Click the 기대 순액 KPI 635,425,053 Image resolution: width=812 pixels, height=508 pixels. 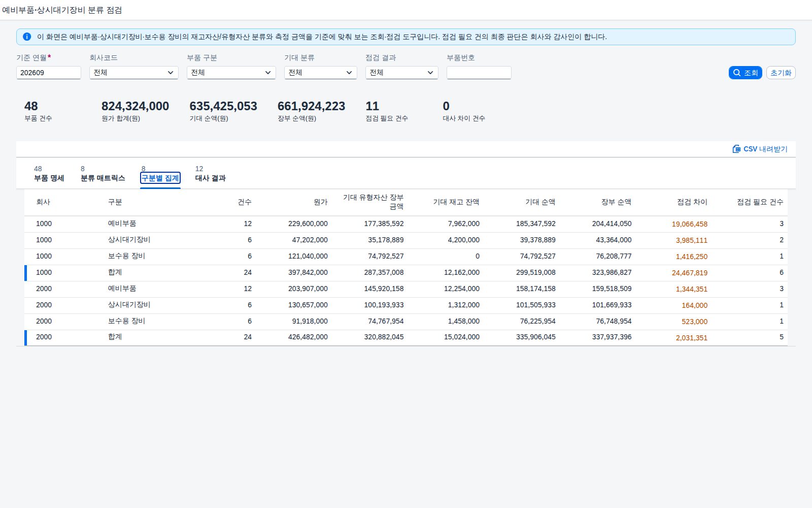[x=223, y=106]
